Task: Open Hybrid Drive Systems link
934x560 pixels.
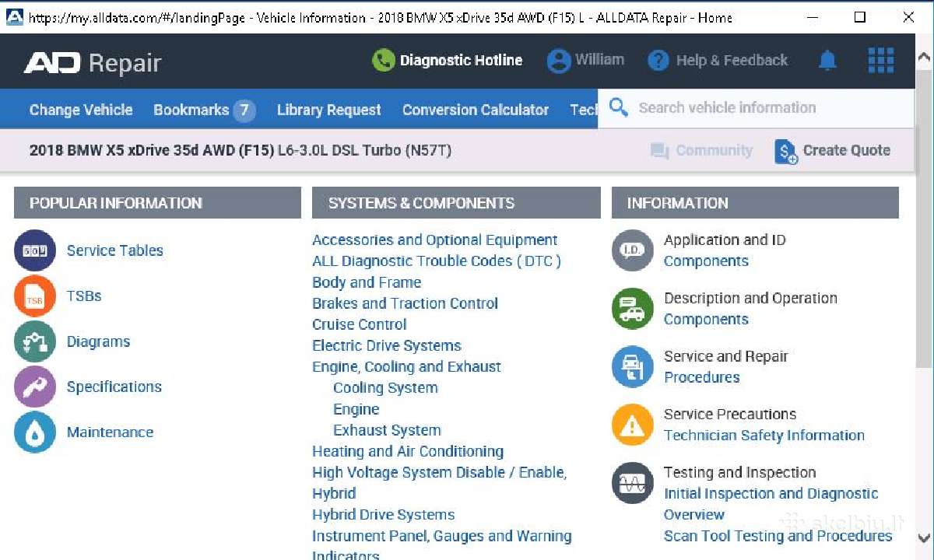Action: tap(383, 514)
